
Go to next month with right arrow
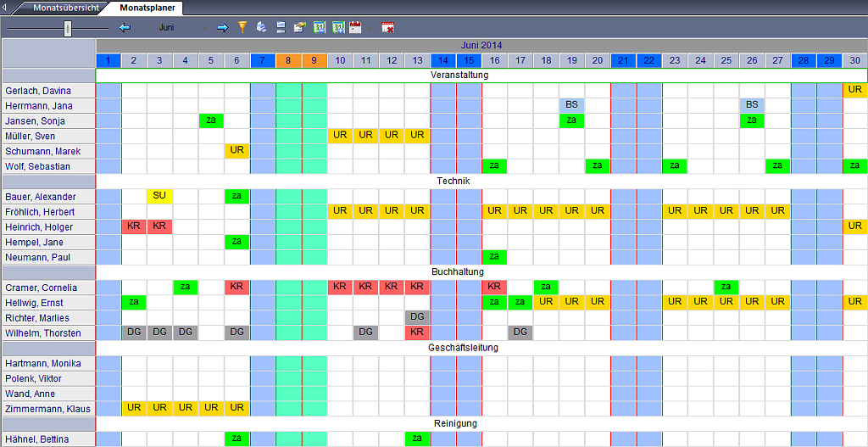click(x=223, y=28)
